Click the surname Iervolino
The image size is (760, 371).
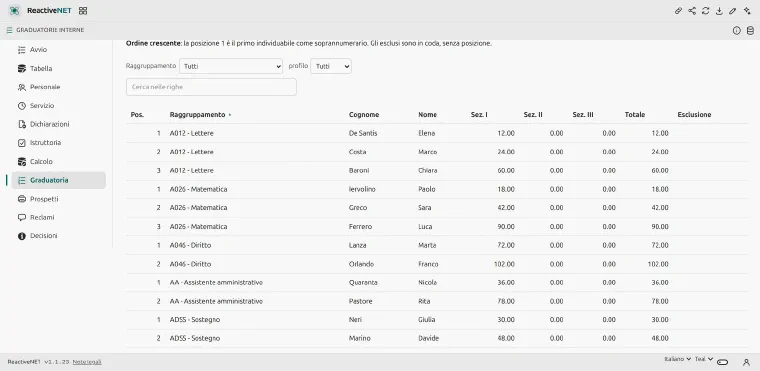pos(362,189)
